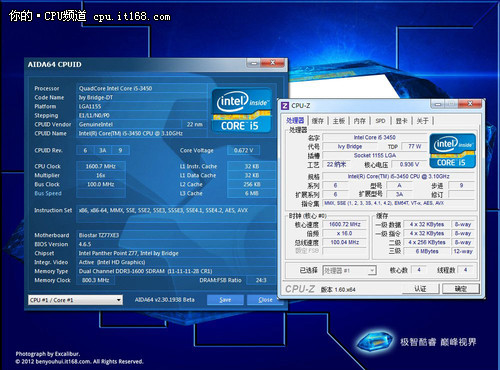The height and width of the screenshot is (370, 500).
Task: Switch to the SPD tab in CPU-Z
Action: click(380, 121)
